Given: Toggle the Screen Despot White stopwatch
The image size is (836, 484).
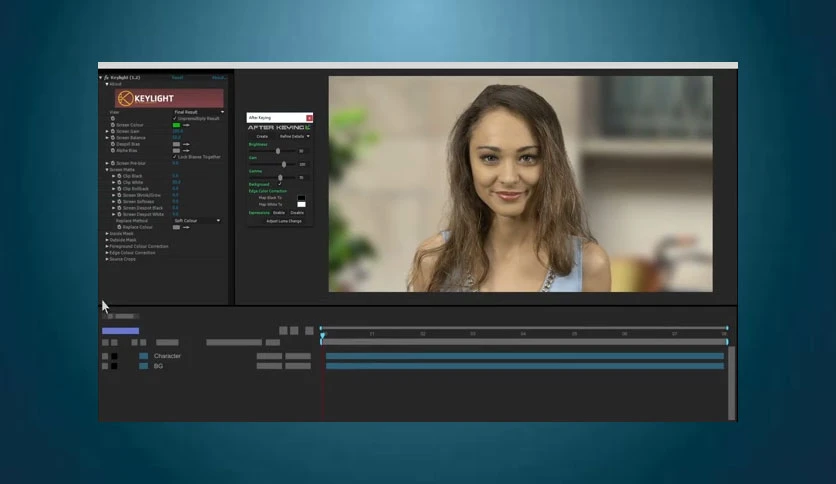Looking at the screenshot, I should tap(119, 214).
